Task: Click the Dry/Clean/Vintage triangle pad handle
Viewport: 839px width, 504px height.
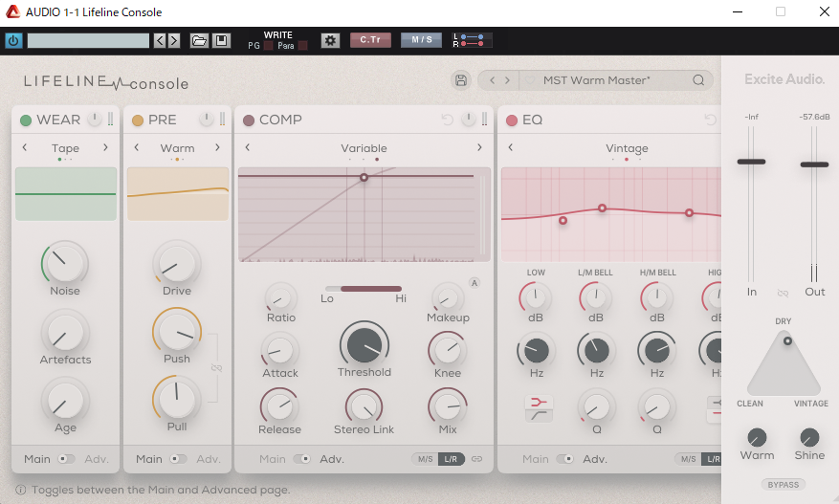Action: tap(787, 340)
